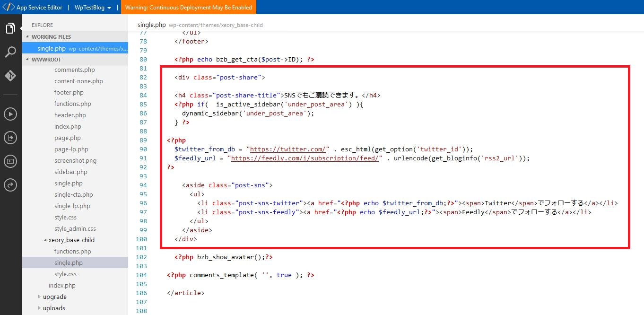Click the Run play icon in sidebar

click(10, 114)
